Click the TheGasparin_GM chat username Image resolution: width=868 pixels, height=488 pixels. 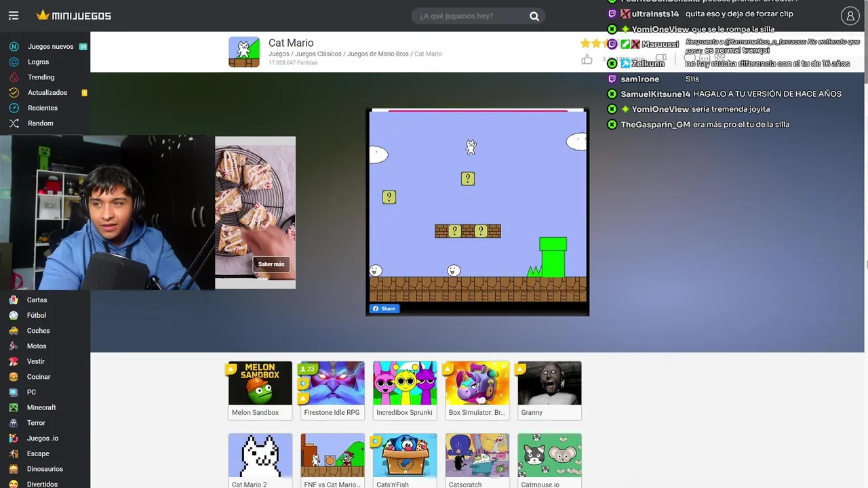pyautogui.click(x=655, y=125)
